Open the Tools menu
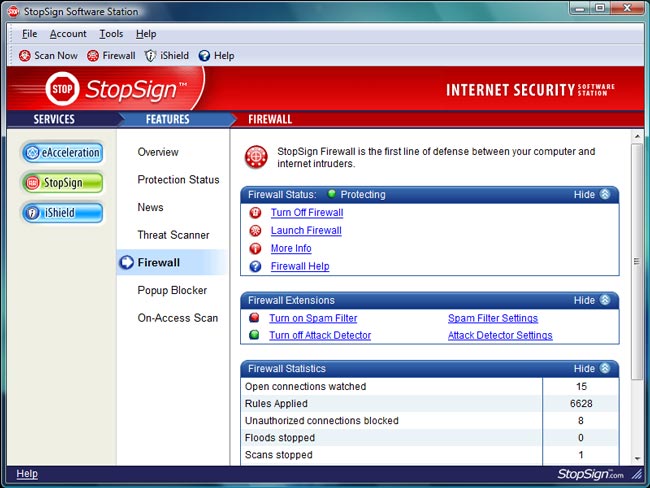650x488 pixels. click(111, 34)
